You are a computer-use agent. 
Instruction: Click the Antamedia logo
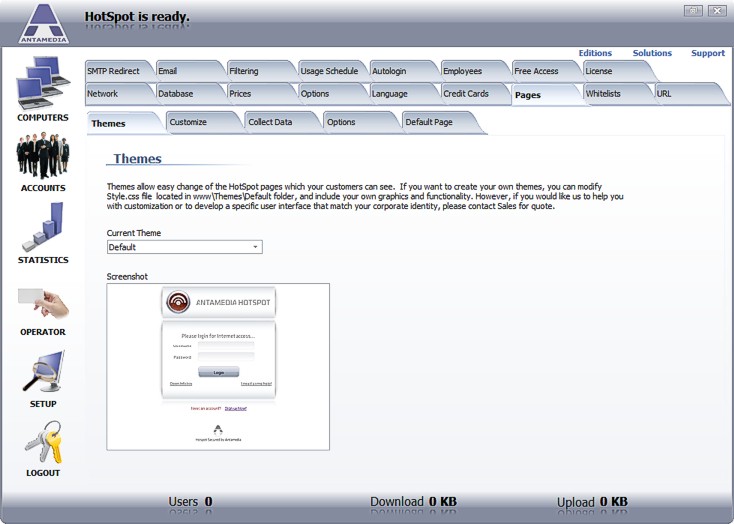pyautogui.click(x=44, y=23)
